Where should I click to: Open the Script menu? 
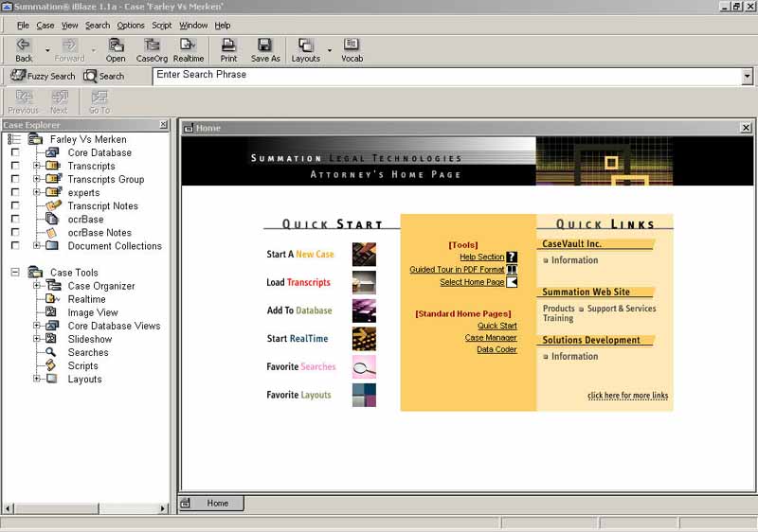162,26
